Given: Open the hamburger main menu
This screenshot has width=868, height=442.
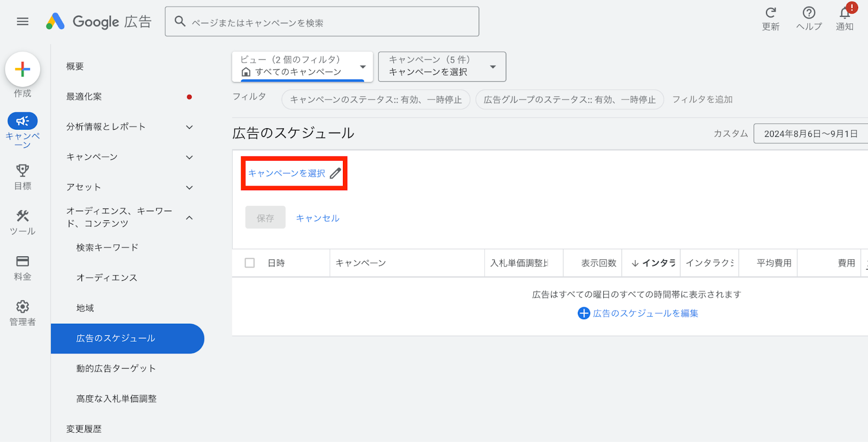Looking at the screenshot, I should point(22,22).
